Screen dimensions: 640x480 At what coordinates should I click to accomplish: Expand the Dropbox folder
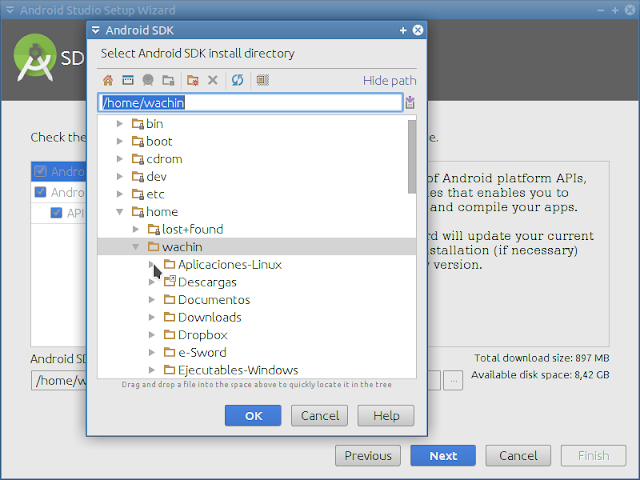(151, 335)
